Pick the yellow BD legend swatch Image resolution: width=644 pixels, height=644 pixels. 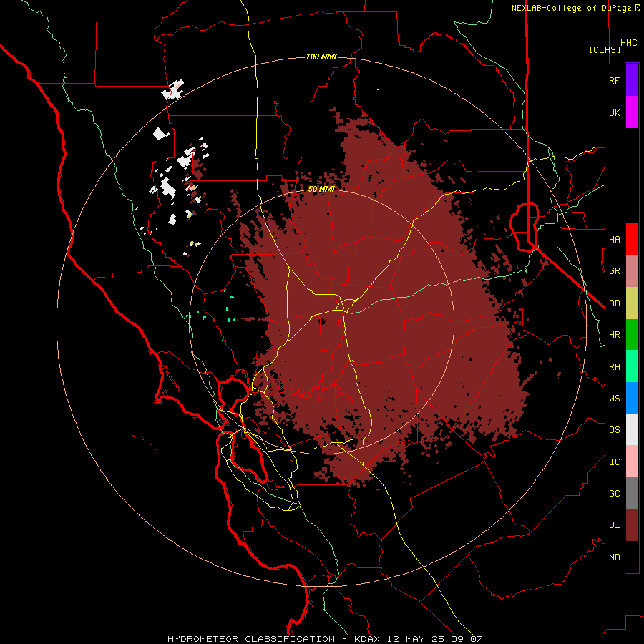[632, 303]
